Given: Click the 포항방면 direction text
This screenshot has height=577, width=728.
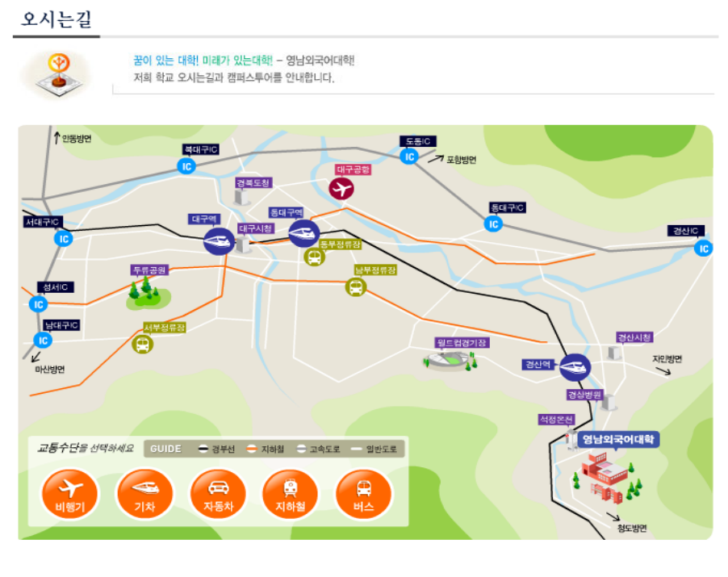Looking at the screenshot, I should click(461, 160).
